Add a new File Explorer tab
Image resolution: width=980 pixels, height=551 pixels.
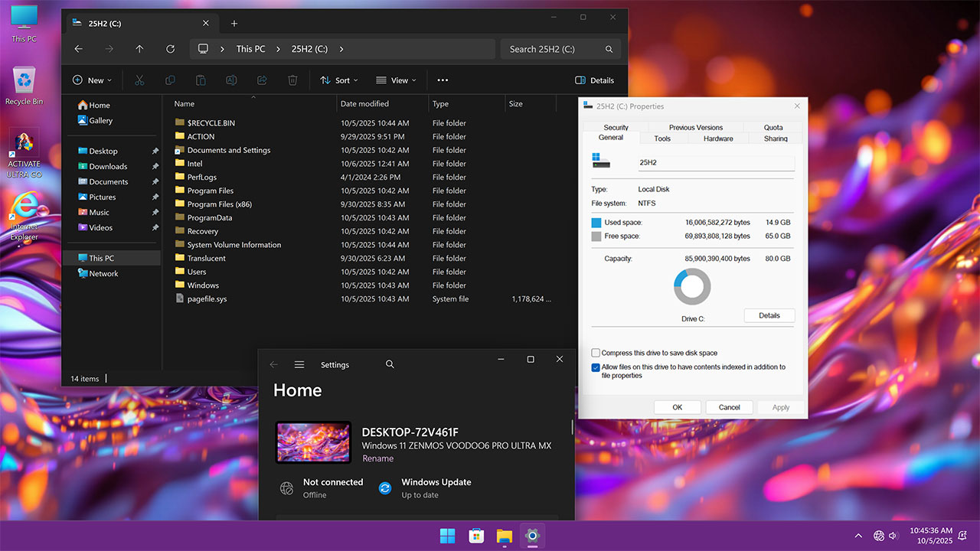coord(234,24)
